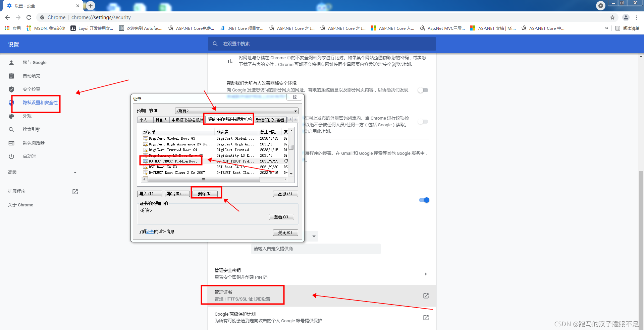Close the 证书 dialog with X
Viewport: 644px width, 330px height.
[294, 97]
